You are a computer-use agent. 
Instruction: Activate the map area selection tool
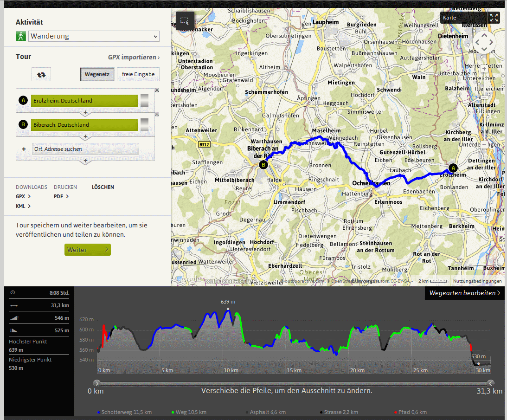coord(185,21)
